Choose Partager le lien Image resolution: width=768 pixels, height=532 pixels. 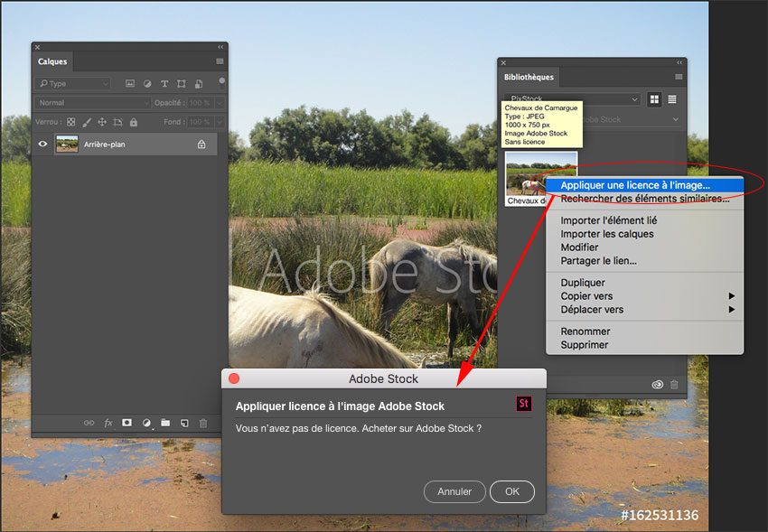point(644,261)
